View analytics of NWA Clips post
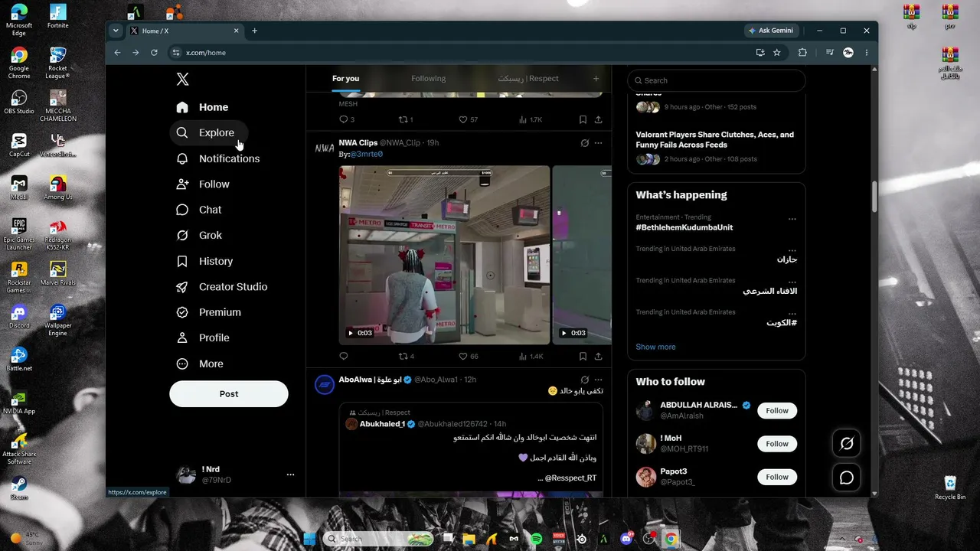 [x=531, y=356]
